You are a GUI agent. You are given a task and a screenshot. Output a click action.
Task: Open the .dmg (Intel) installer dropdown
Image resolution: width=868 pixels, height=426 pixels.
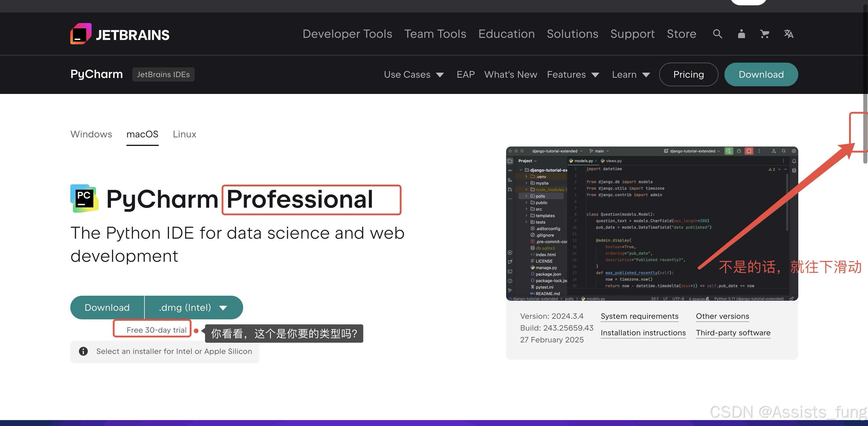194,307
